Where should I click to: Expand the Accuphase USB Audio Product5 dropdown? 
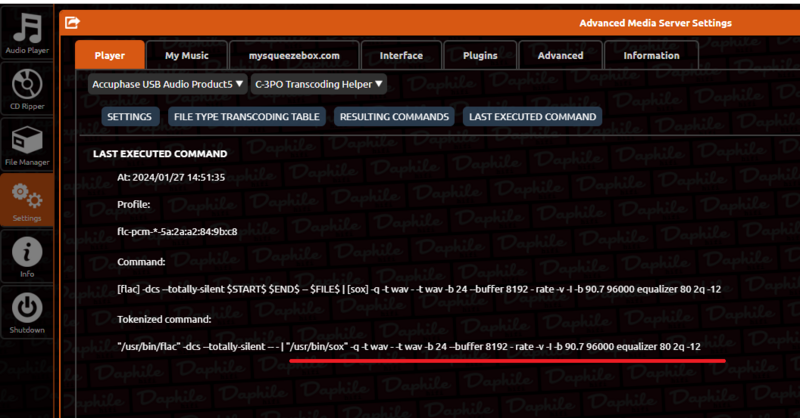[x=167, y=85]
